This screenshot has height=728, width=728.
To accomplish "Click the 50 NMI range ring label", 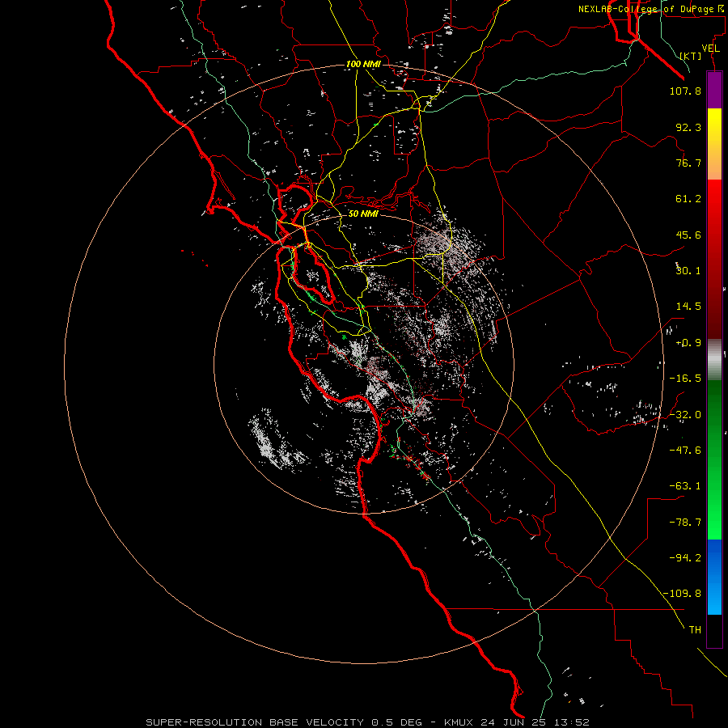I will click(x=363, y=214).
